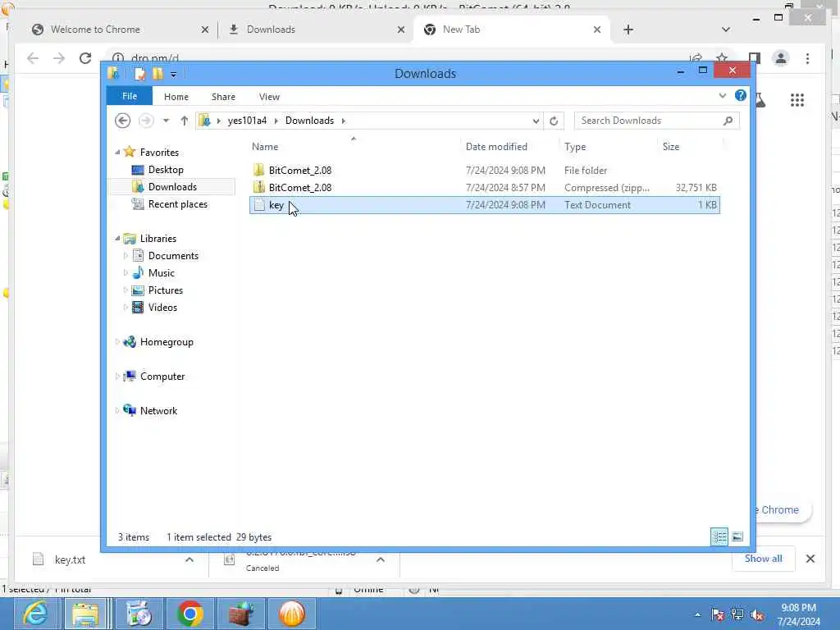Image resolution: width=840 pixels, height=630 pixels.
Task: Go up one folder level
Action: [185, 121]
